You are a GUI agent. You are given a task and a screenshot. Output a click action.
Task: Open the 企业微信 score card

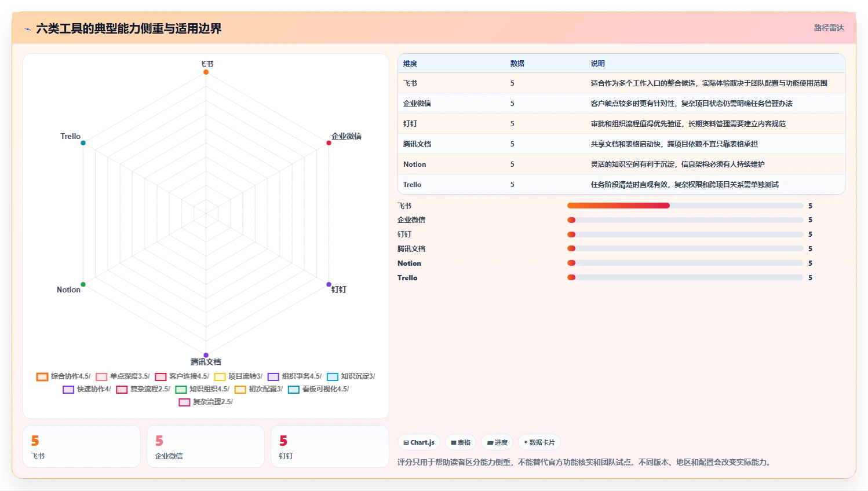point(206,446)
